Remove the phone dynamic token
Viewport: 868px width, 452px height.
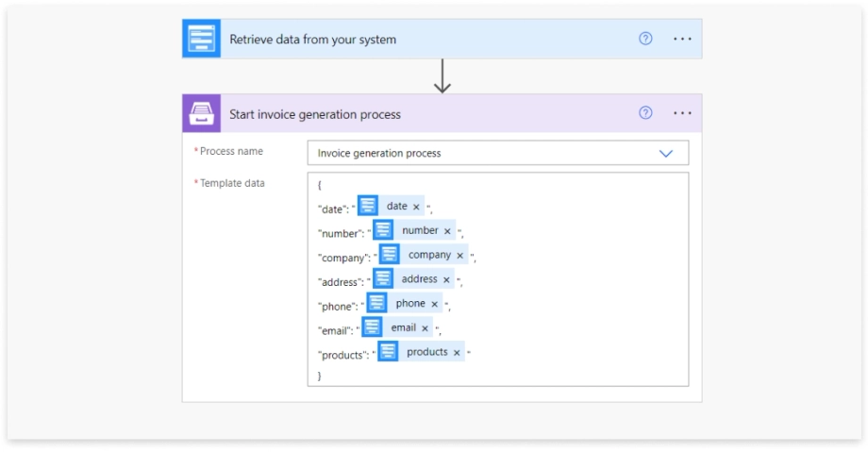435,304
